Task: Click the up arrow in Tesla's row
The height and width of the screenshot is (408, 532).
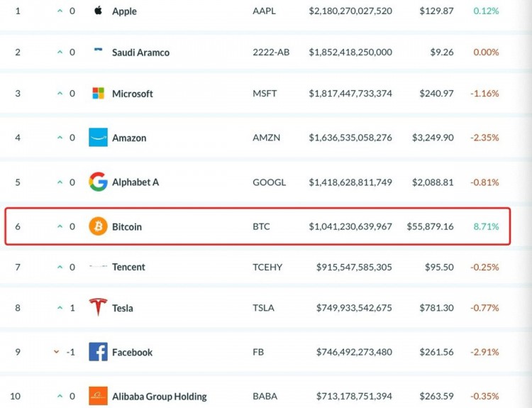Action: (x=60, y=307)
